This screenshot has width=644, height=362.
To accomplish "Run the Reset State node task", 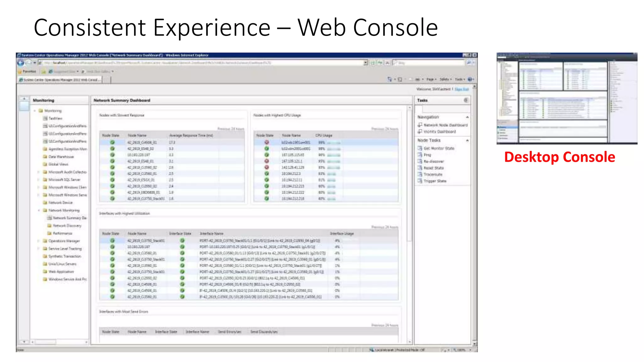I will 434,168.
